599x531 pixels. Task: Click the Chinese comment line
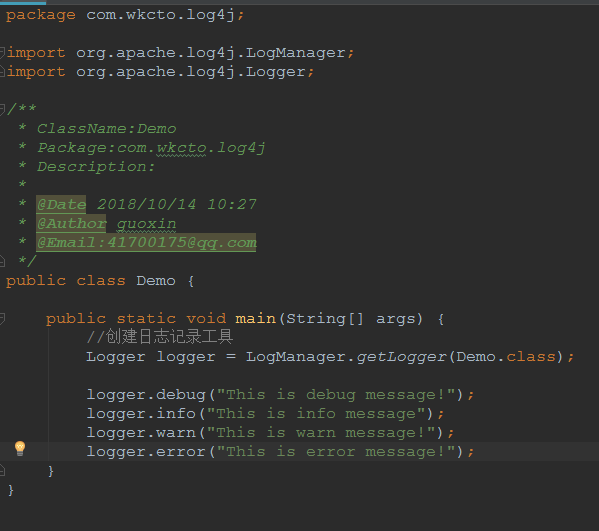[160, 337]
